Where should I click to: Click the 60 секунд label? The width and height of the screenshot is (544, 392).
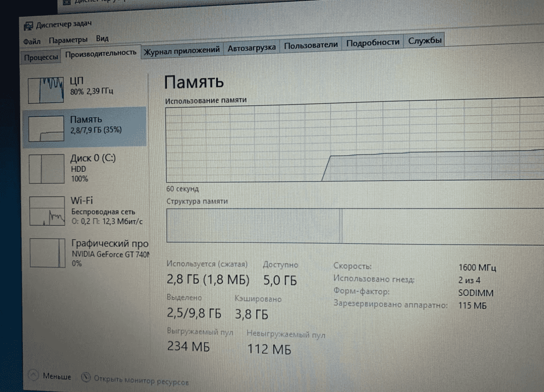point(183,189)
